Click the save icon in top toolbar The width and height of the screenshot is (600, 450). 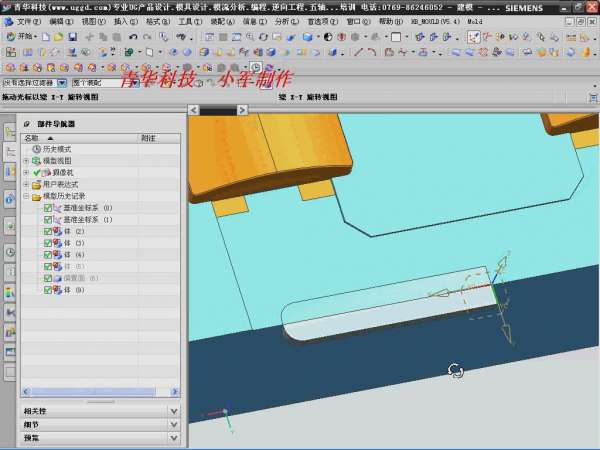point(73,36)
